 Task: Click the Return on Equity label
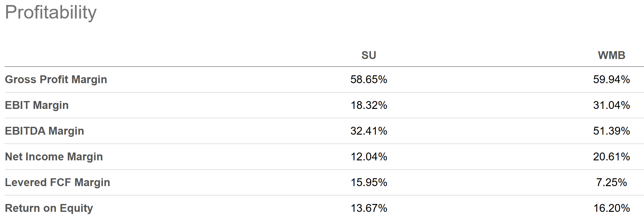tap(49, 208)
